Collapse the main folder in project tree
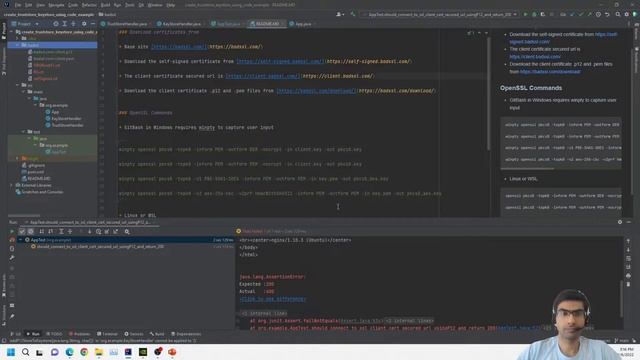The width and height of the screenshot is (640, 360). coord(24,92)
